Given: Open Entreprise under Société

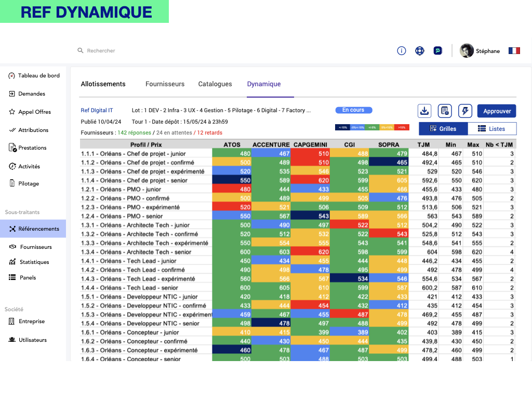Looking at the screenshot, I should 26,321.
